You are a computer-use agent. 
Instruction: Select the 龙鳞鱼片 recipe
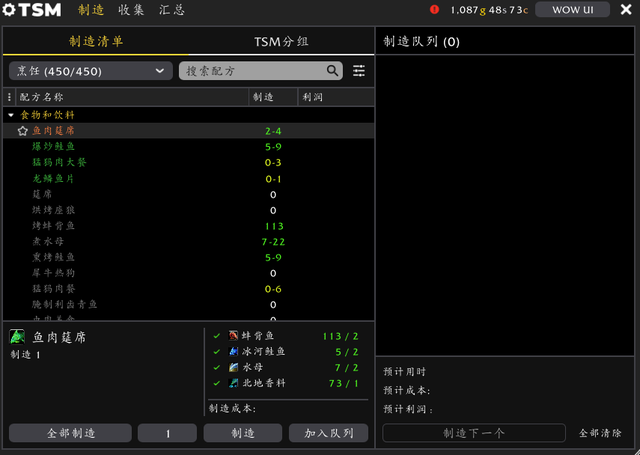(189, 178)
